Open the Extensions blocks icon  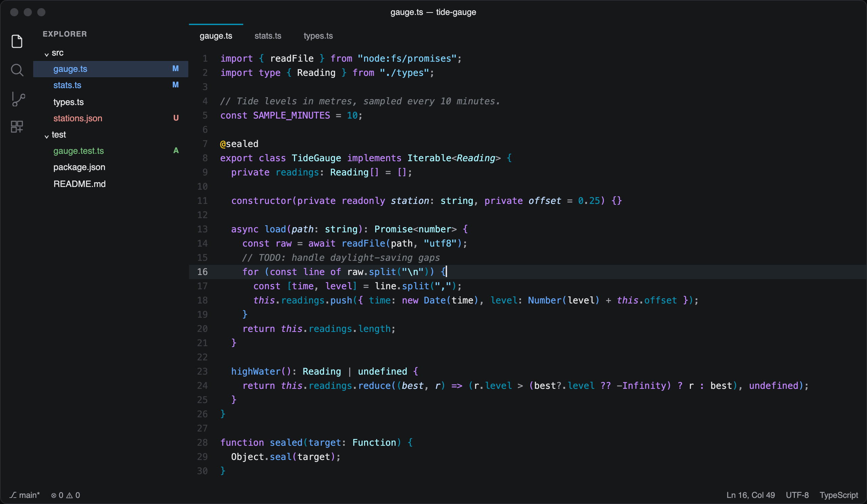pyautogui.click(x=17, y=127)
